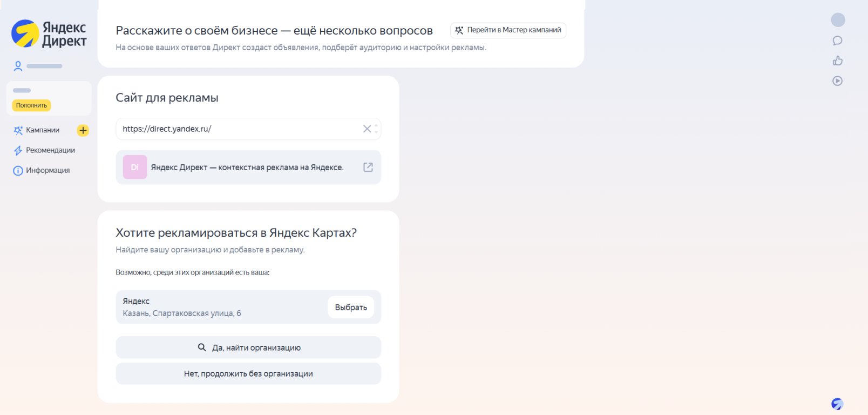Click the Кампании megaphone icon

coord(18,130)
